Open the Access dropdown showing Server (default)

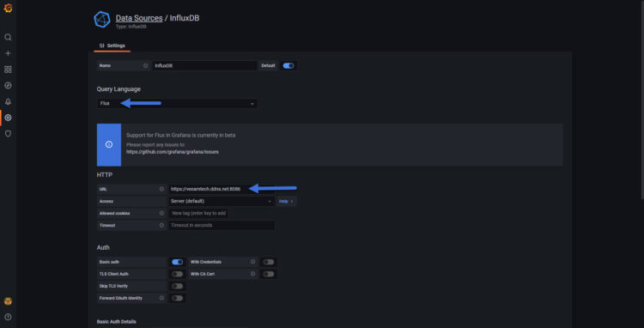222,201
